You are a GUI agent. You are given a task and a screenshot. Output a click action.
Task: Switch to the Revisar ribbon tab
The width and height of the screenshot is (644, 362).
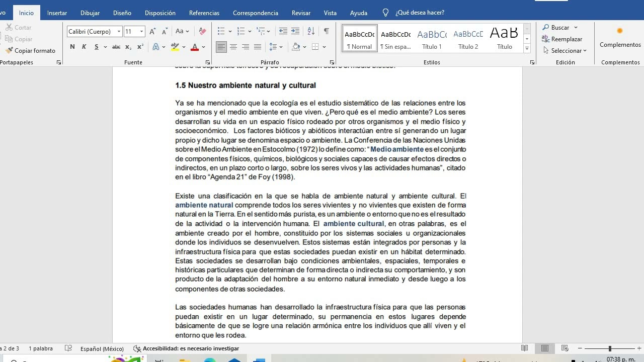tap(301, 13)
